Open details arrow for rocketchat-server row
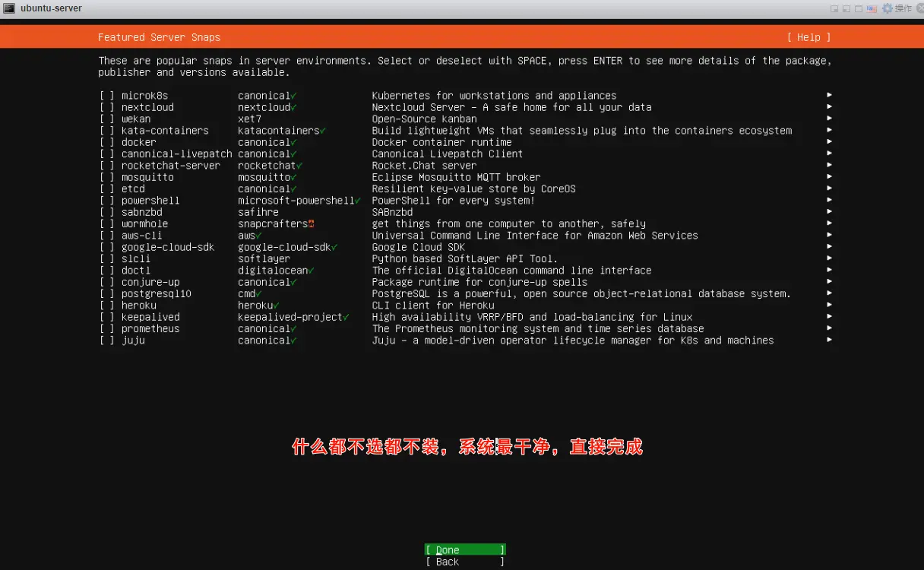 (829, 166)
